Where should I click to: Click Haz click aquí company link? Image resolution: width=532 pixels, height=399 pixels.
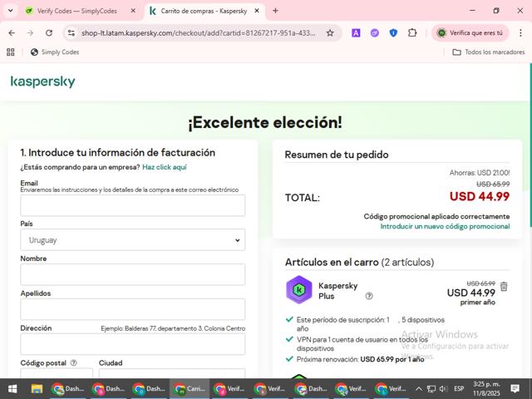(x=165, y=167)
